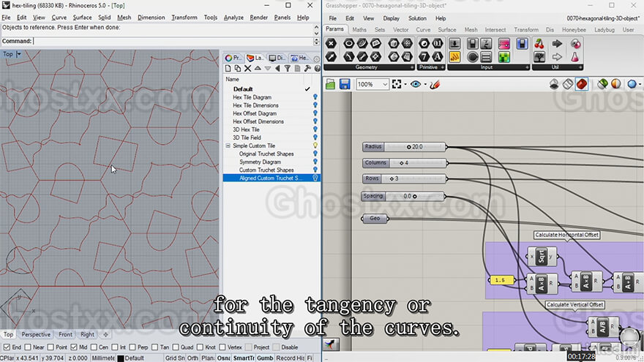Create a new layer in Layers panel

pos(228,69)
